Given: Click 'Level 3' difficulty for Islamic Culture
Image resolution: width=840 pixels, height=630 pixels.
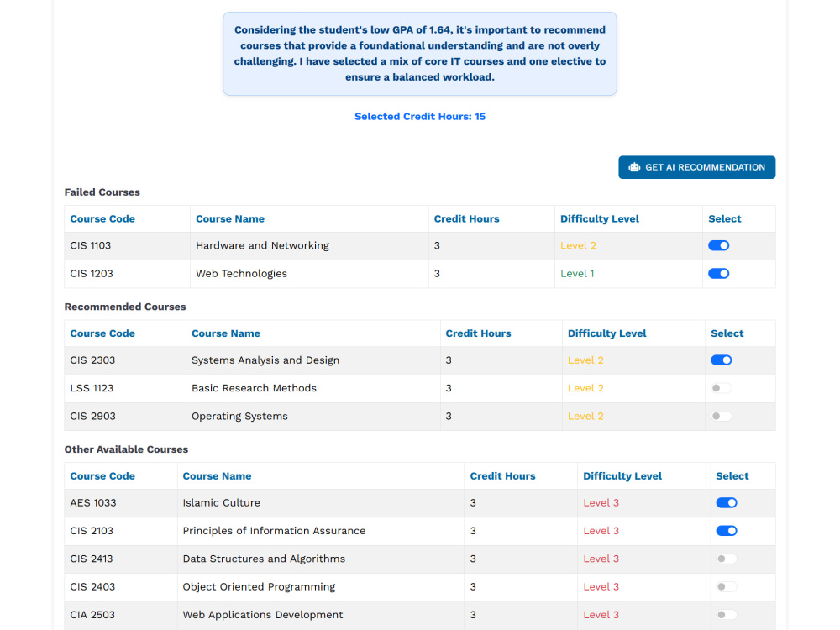Looking at the screenshot, I should click(601, 502).
